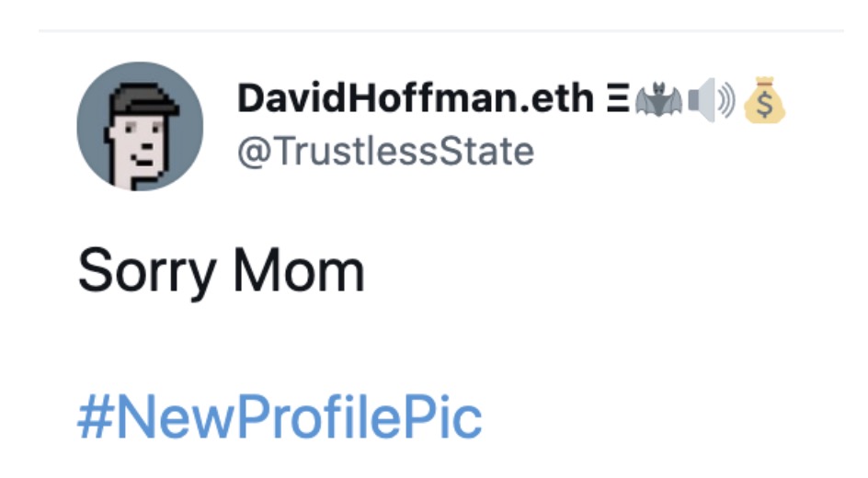Screen dimensions: 868x478
Task: Click the dollar sign on the money bag
Action: pyautogui.click(x=764, y=110)
